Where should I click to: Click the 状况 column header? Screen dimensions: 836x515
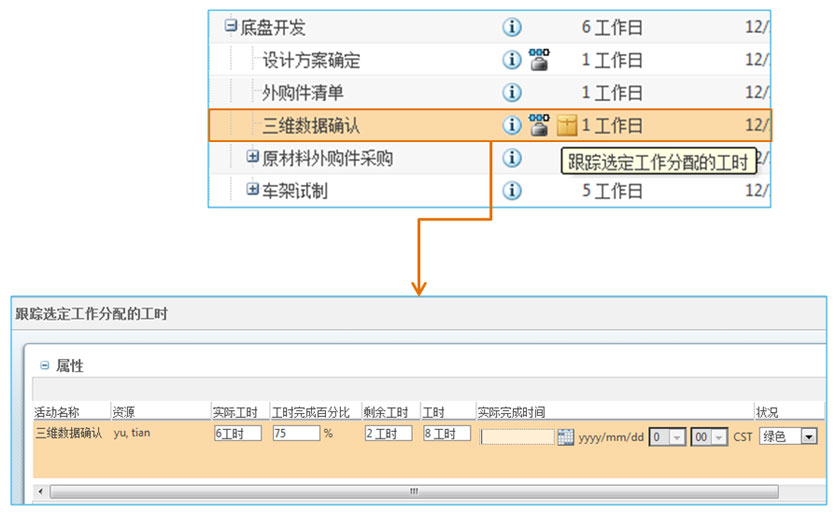[767, 412]
